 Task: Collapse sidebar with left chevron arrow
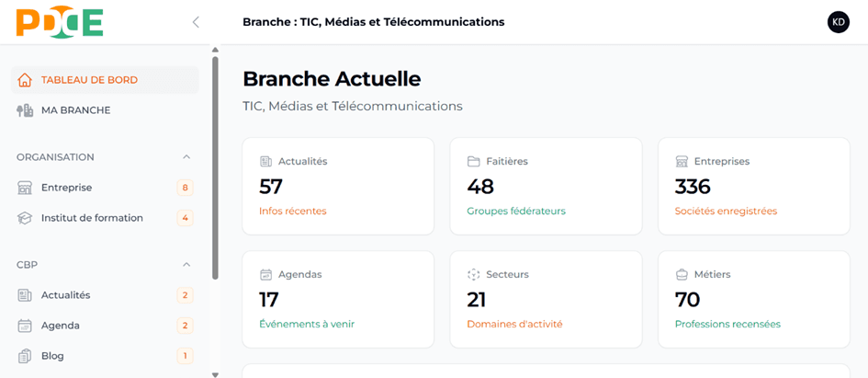tap(196, 22)
